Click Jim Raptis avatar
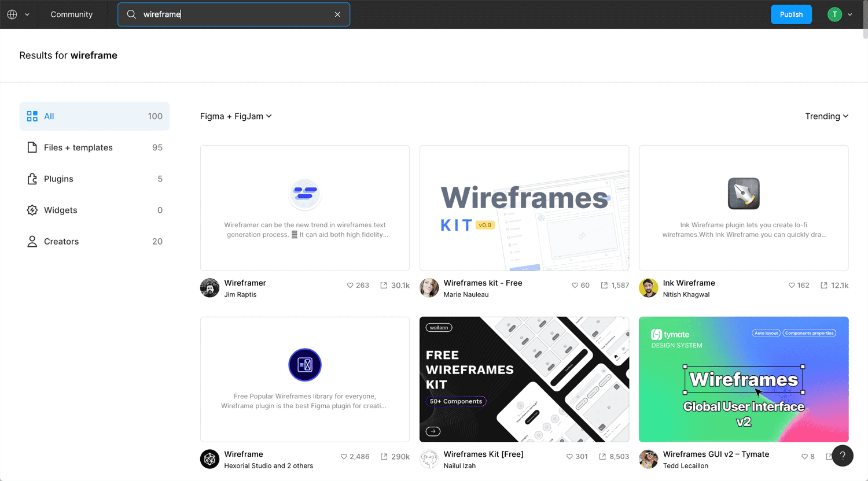This screenshot has width=868, height=481. [x=209, y=288]
